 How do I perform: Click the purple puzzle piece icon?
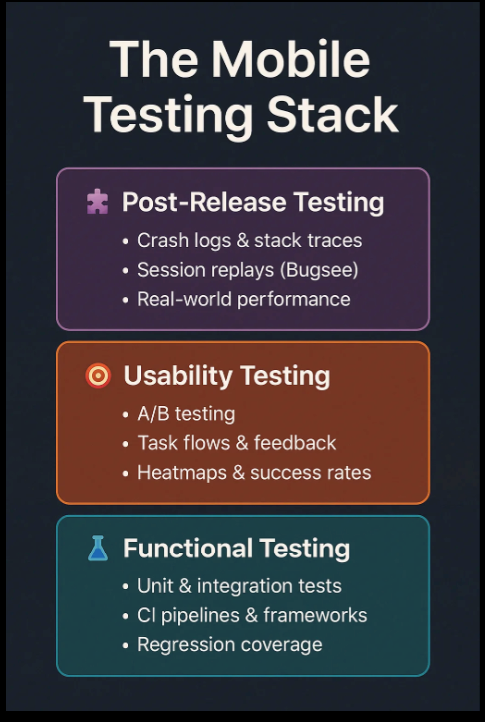pos(98,202)
